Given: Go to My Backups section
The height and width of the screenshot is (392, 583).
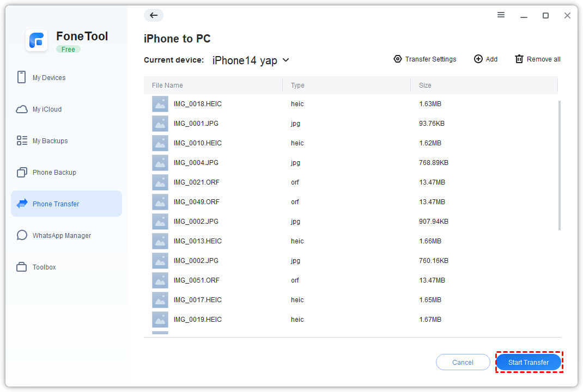Looking at the screenshot, I should 50,141.
